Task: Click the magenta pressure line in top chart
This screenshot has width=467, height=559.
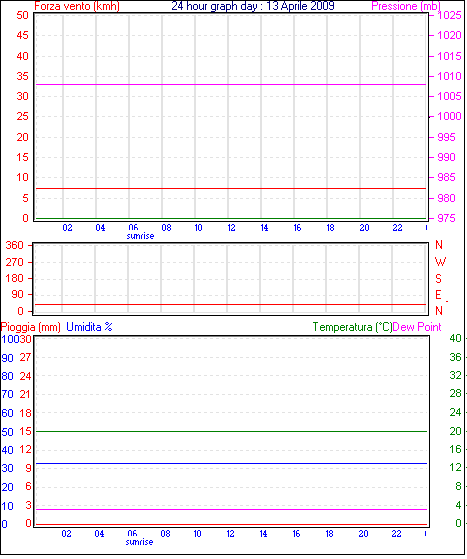Action: (x=231, y=84)
